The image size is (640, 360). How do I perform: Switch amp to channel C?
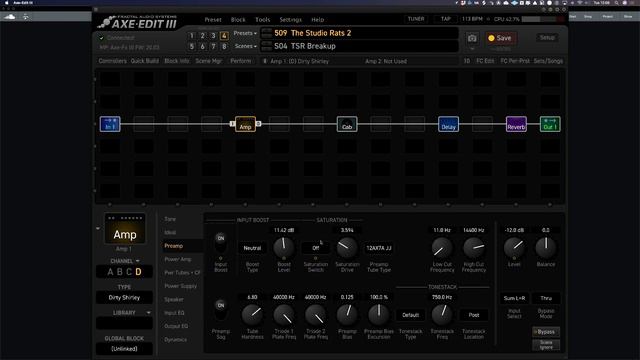point(129,272)
